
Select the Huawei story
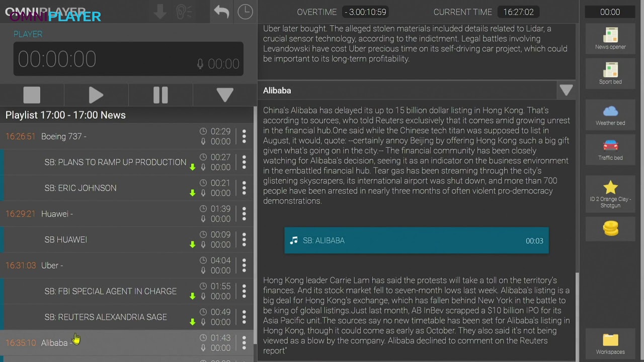pyautogui.click(x=127, y=214)
